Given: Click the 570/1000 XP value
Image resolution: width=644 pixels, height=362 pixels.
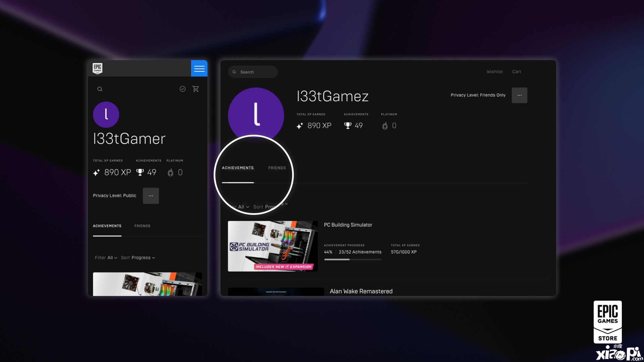Looking at the screenshot, I should pos(404,252).
